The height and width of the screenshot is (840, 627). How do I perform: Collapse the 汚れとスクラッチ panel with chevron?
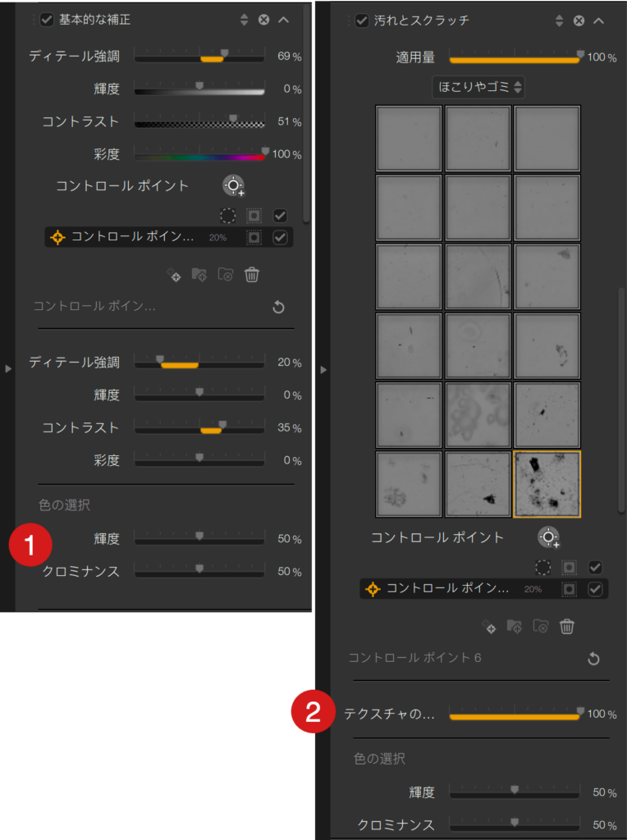pos(598,21)
